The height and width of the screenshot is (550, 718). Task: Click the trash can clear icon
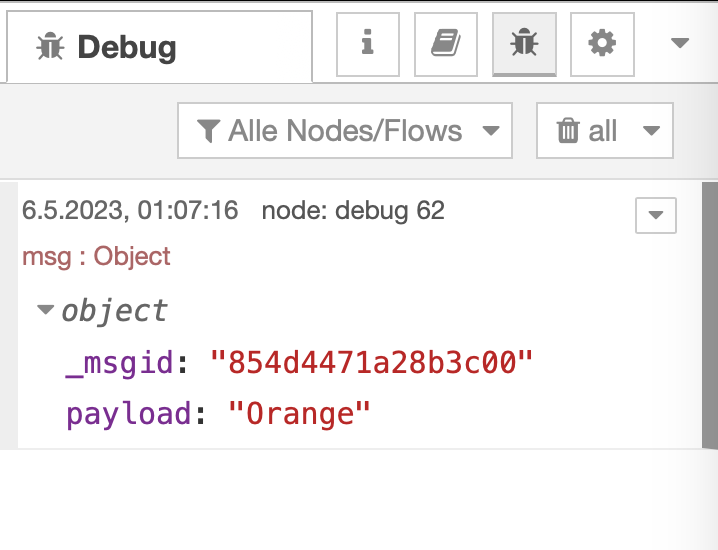[x=568, y=131]
